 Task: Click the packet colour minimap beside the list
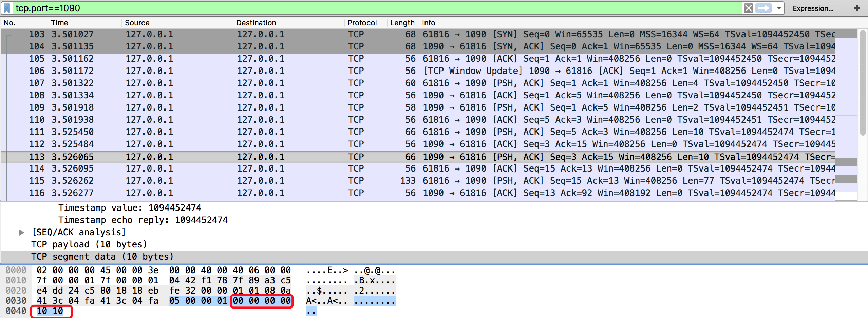coord(846,115)
